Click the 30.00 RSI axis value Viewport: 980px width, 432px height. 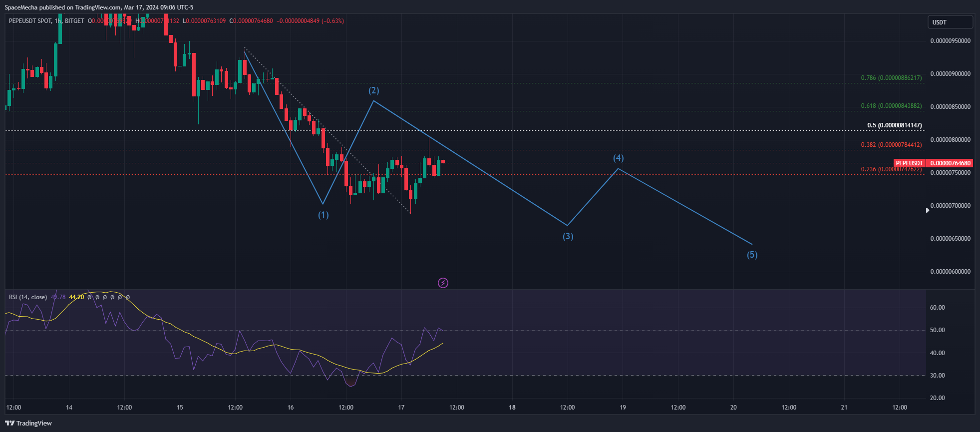[x=937, y=376]
